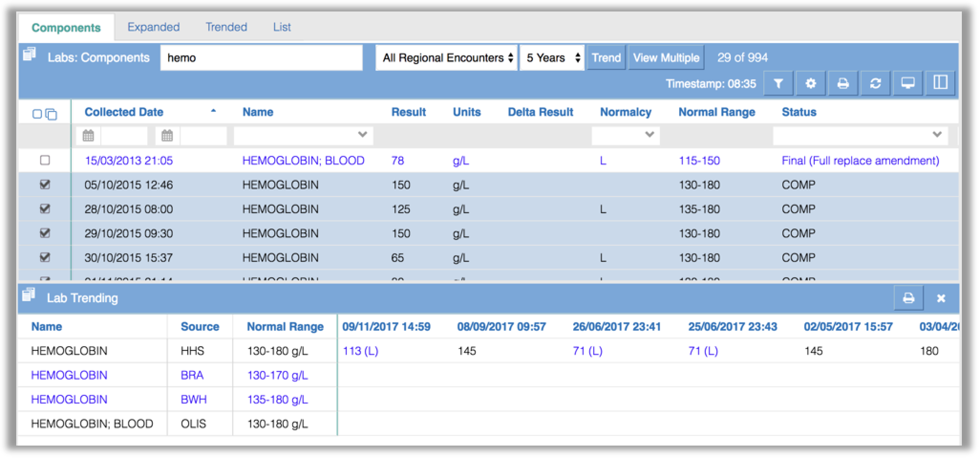Open settings gear in Labs toolbar
This screenshot has width=980, height=458.
click(810, 83)
